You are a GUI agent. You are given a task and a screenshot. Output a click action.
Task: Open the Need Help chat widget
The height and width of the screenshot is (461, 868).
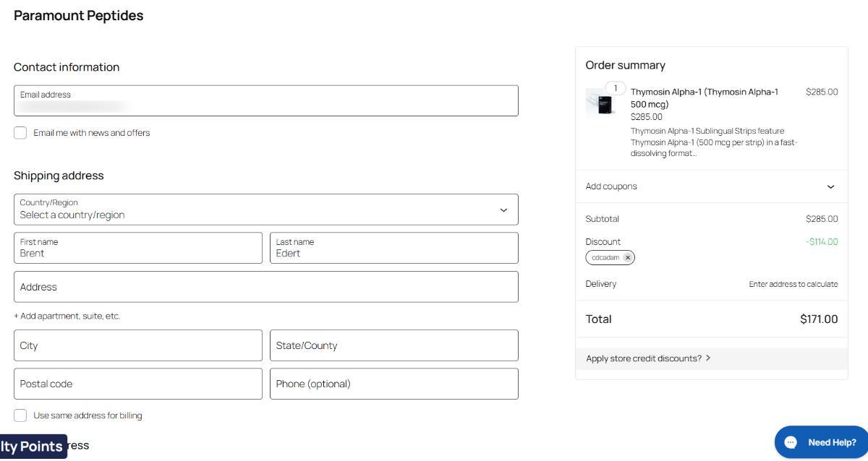pyautogui.click(x=820, y=442)
